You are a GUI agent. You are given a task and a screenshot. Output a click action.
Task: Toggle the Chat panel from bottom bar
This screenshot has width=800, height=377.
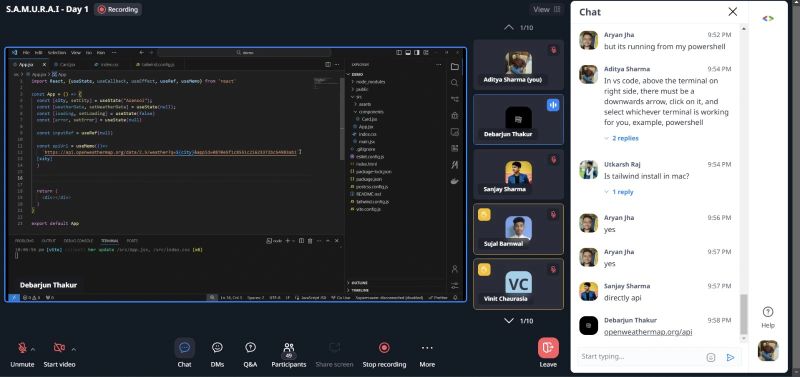click(x=184, y=354)
